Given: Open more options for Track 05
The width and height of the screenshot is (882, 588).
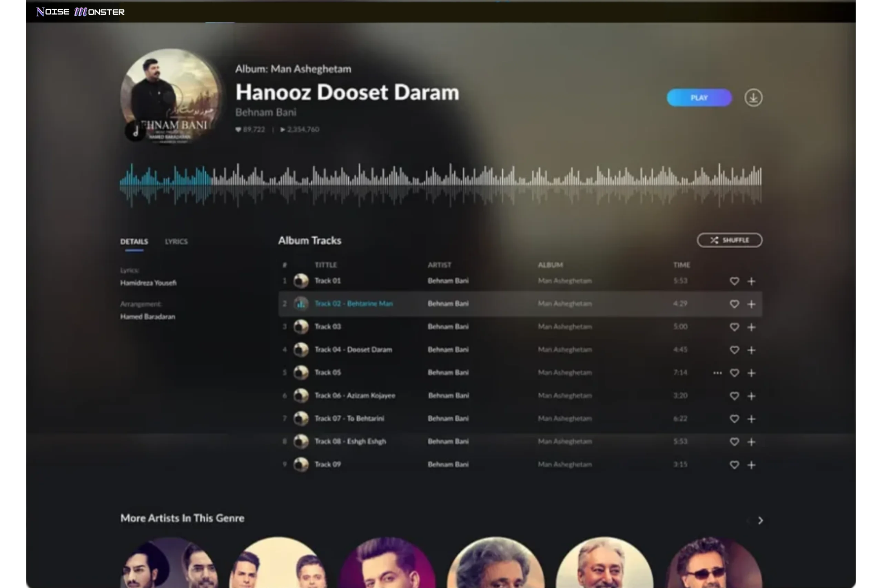Looking at the screenshot, I should [x=717, y=373].
